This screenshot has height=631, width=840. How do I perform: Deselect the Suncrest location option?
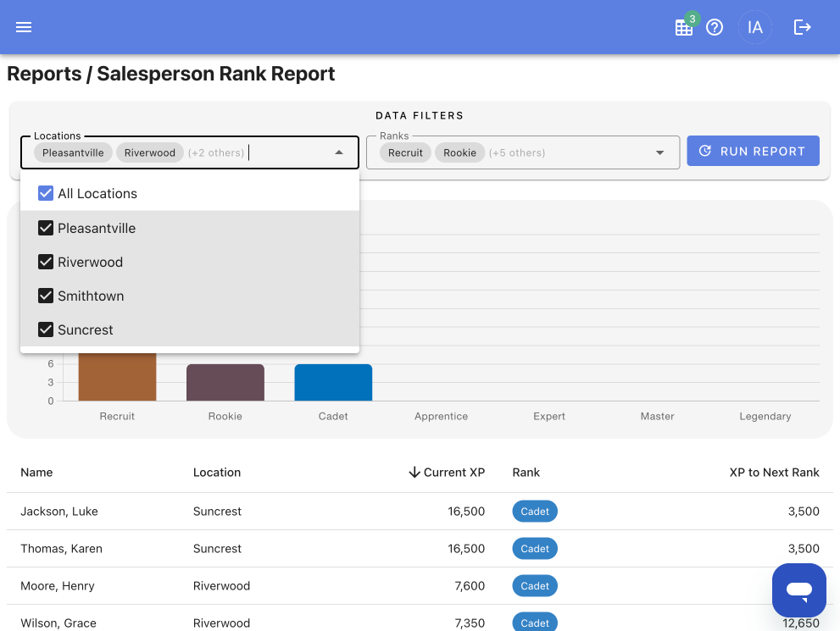(x=190, y=329)
